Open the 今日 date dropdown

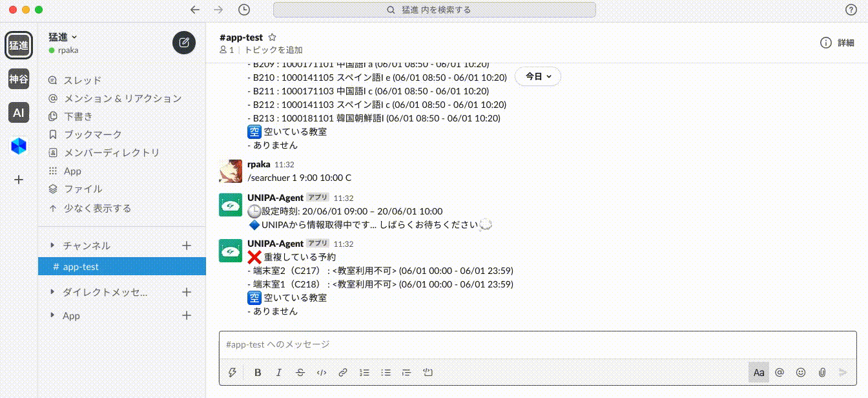coord(537,76)
